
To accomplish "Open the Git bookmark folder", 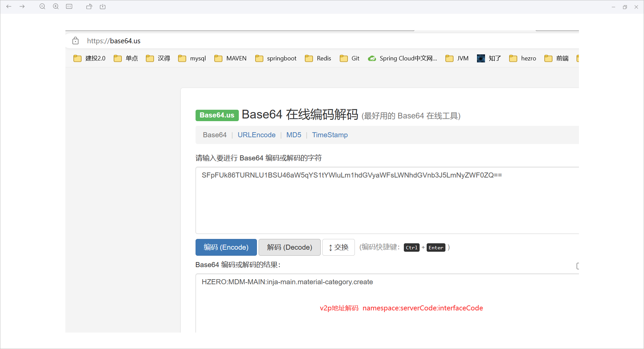I will point(350,58).
